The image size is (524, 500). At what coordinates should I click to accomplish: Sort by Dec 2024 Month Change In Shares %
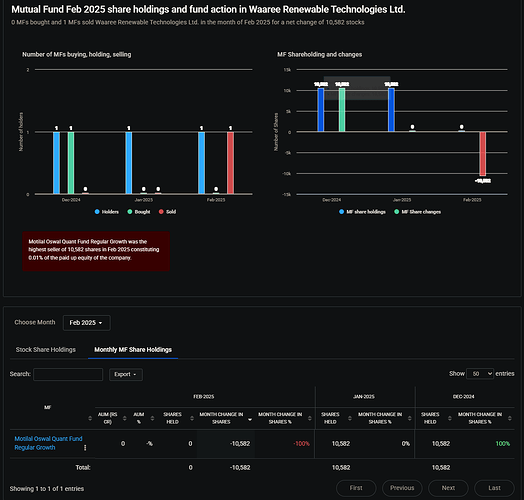click(x=510, y=418)
